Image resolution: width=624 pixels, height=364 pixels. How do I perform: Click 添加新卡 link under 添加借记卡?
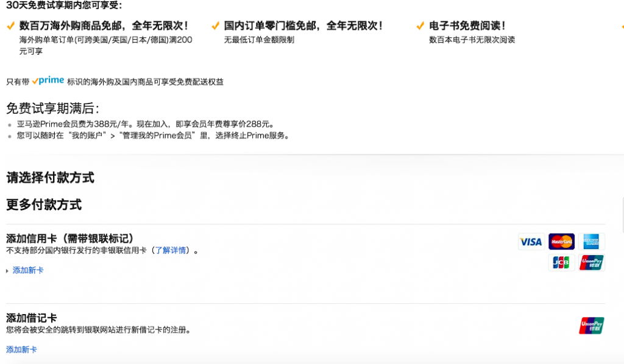(x=21, y=349)
